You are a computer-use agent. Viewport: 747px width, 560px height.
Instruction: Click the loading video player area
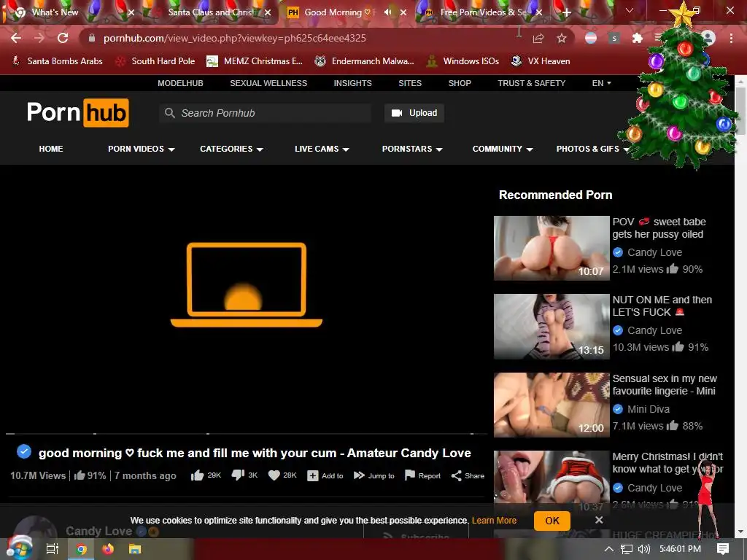click(247, 299)
